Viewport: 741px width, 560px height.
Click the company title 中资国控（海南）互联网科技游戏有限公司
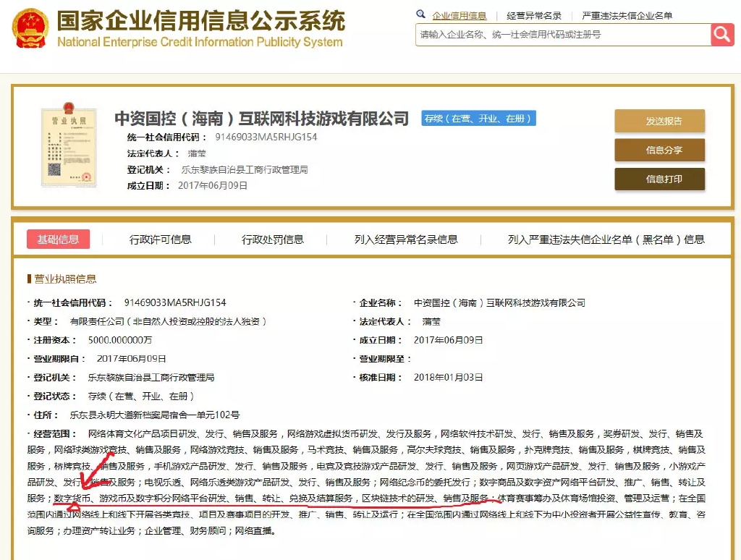pyautogui.click(x=262, y=118)
